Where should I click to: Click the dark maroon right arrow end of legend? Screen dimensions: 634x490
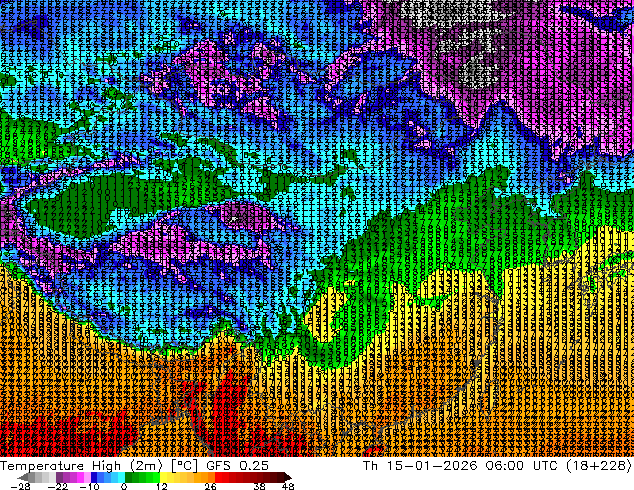coord(287,477)
